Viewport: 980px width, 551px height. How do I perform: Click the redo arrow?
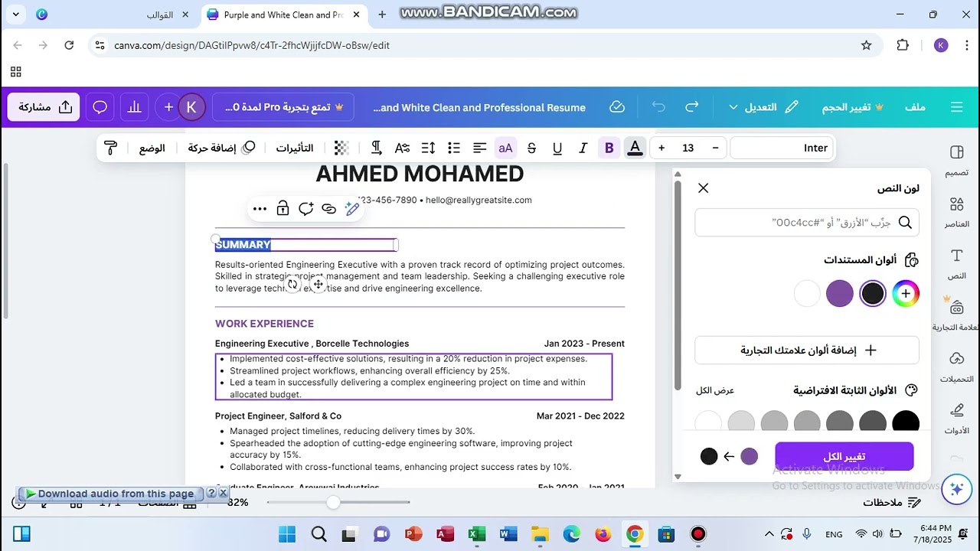click(x=691, y=107)
